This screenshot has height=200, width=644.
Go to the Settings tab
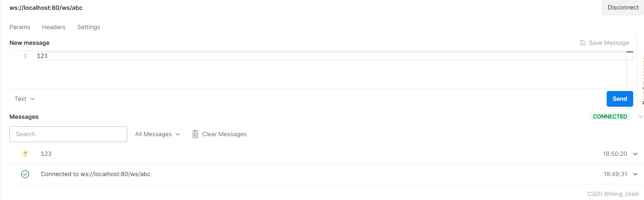(x=89, y=27)
